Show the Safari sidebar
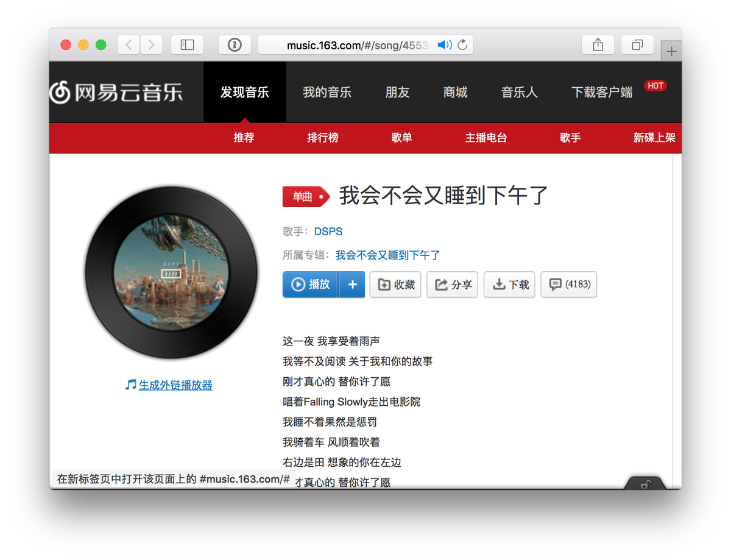Image resolution: width=731 pixels, height=560 pixels. pos(187,44)
